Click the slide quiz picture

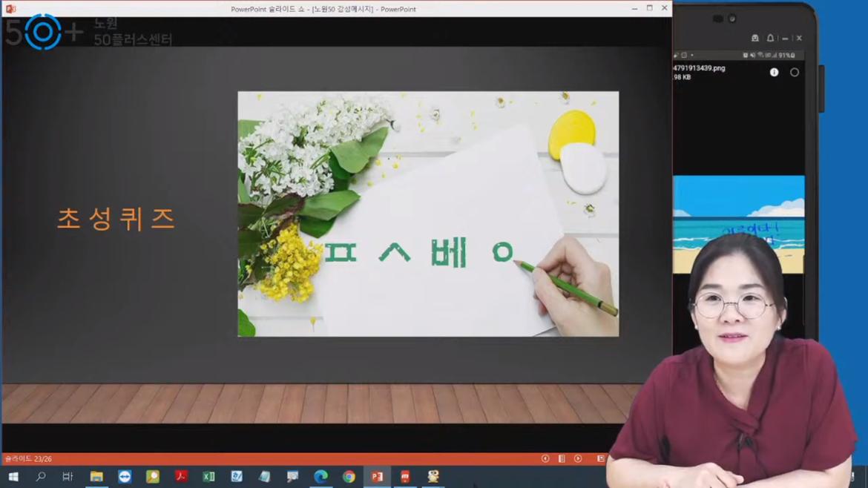(427, 214)
